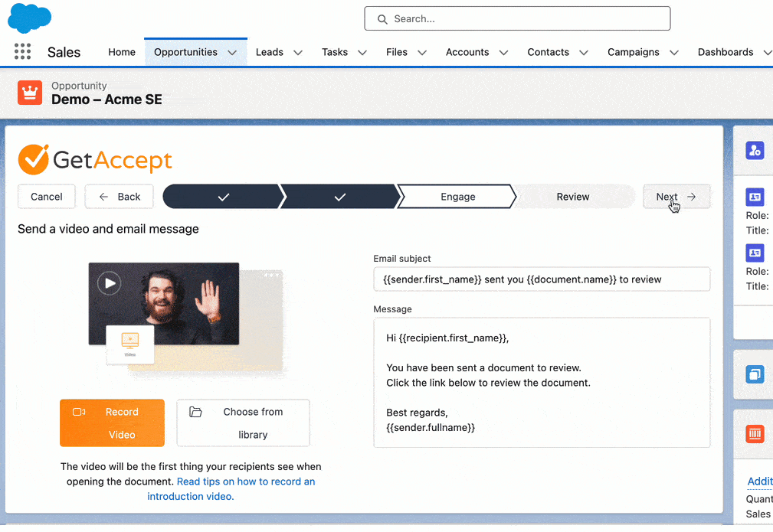Switch to the Dashboards tab
The image size is (773, 532).
point(726,52)
